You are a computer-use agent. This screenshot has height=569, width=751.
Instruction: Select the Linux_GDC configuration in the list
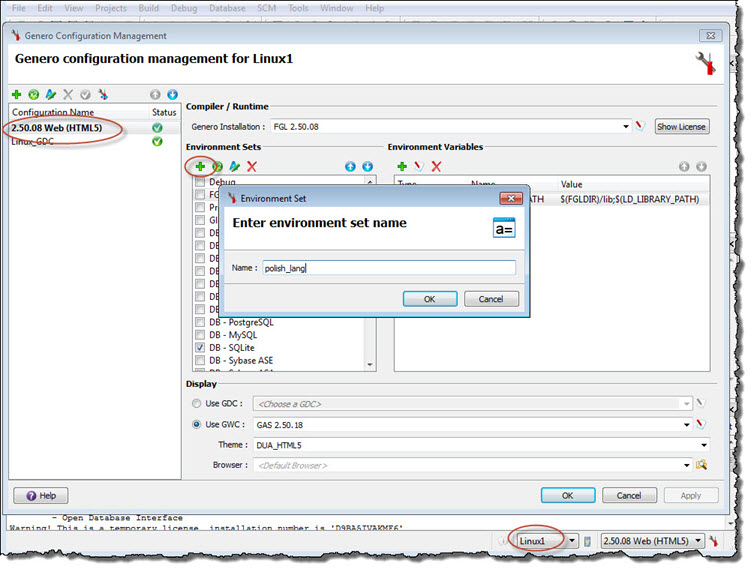[32, 142]
